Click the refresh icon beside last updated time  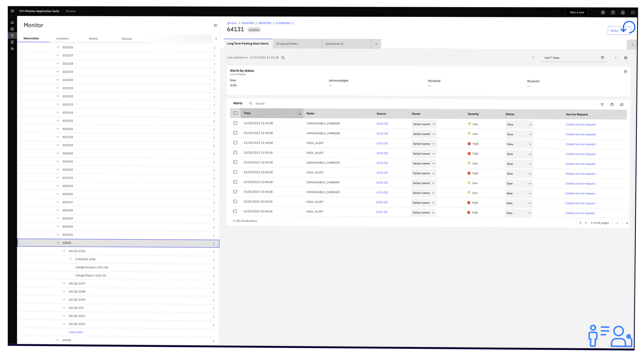point(283,58)
